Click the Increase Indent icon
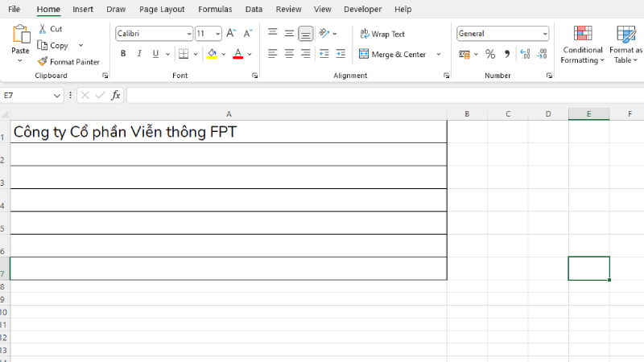Viewport: 644px width, 362px height. [x=341, y=54]
